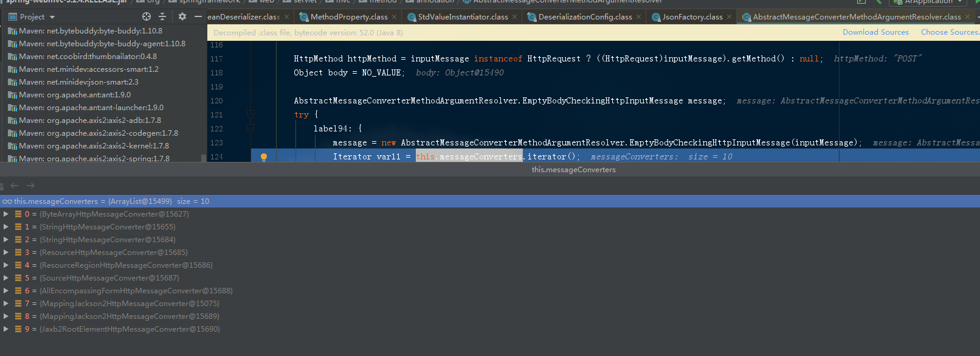980x356 pixels.
Task: Fold the label94 block on line 122
Action: point(250,128)
